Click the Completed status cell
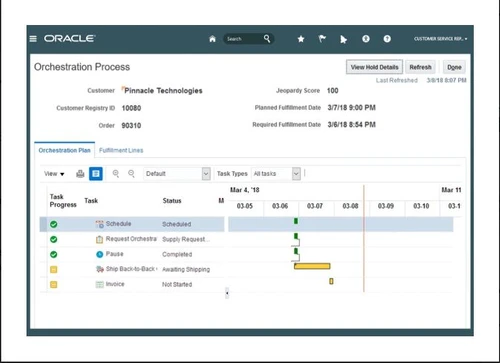This screenshot has height=363, width=500. (x=177, y=254)
